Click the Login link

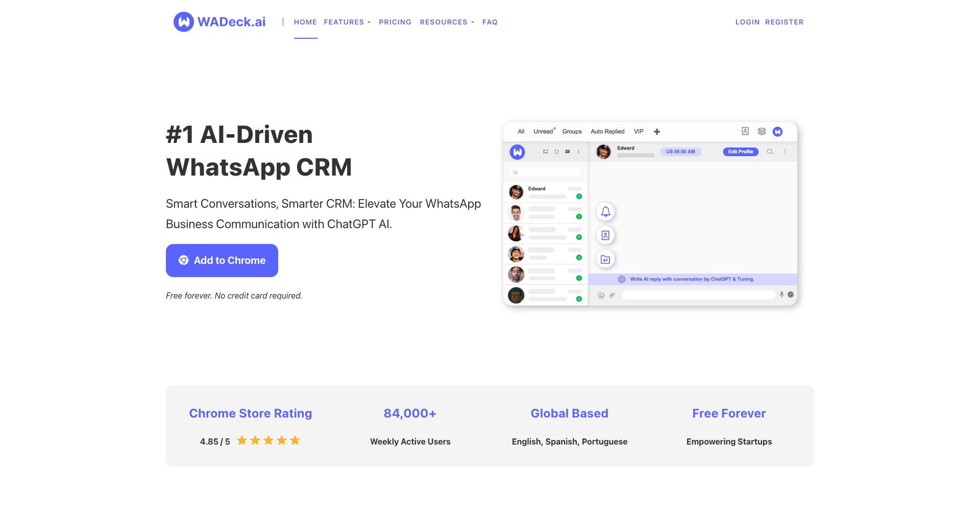747,22
